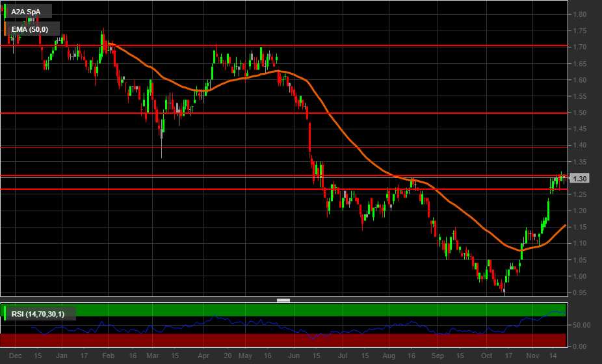Click the Nov label on date axis

click(532, 356)
